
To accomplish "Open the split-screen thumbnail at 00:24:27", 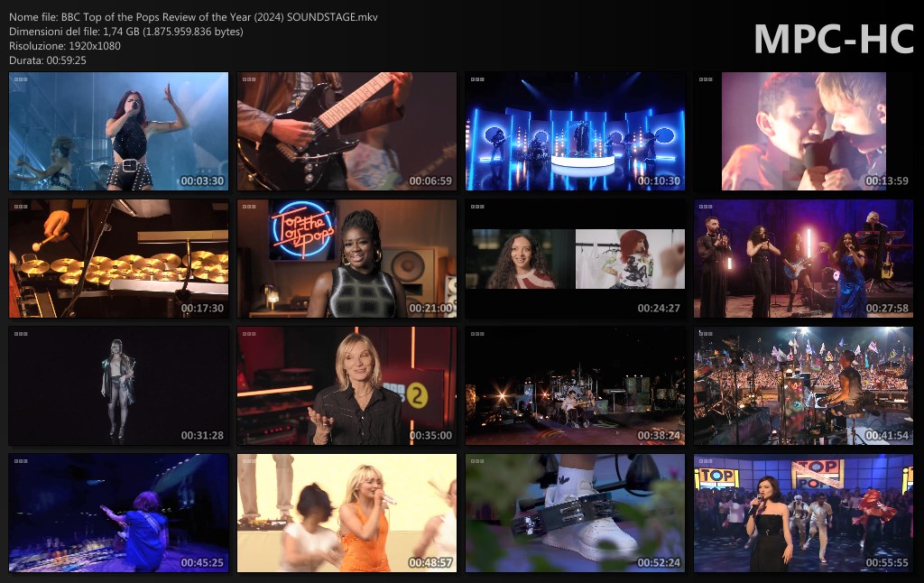I will 575,259.
